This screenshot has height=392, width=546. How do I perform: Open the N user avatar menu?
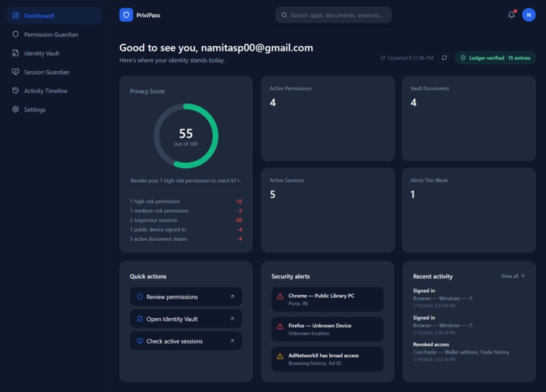coord(529,15)
